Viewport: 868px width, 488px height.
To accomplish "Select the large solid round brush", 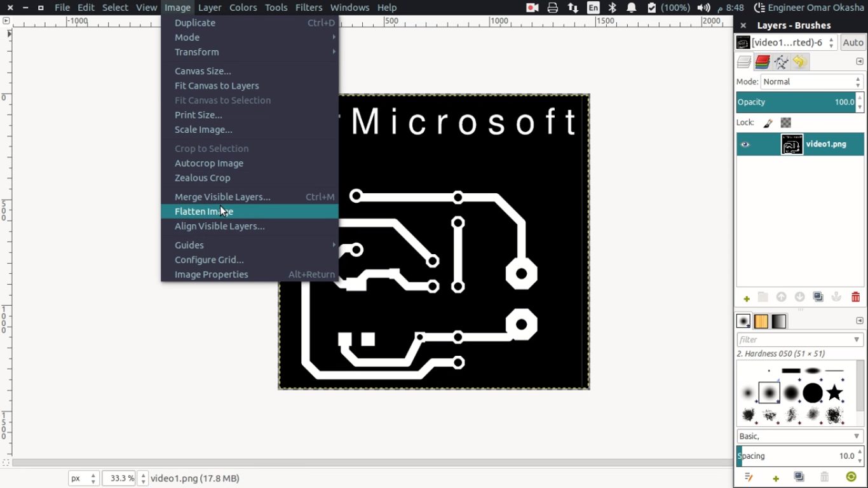I will [x=813, y=393].
